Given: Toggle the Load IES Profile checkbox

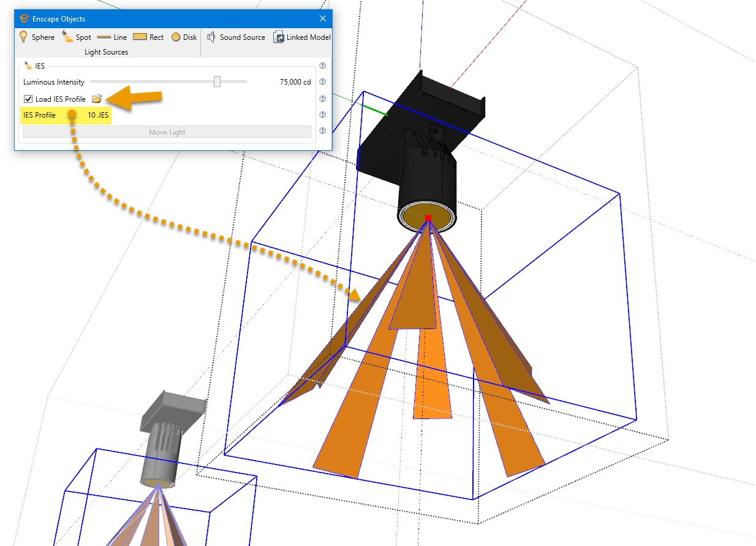Looking at the screenshot, I should [x=28, y=99].
